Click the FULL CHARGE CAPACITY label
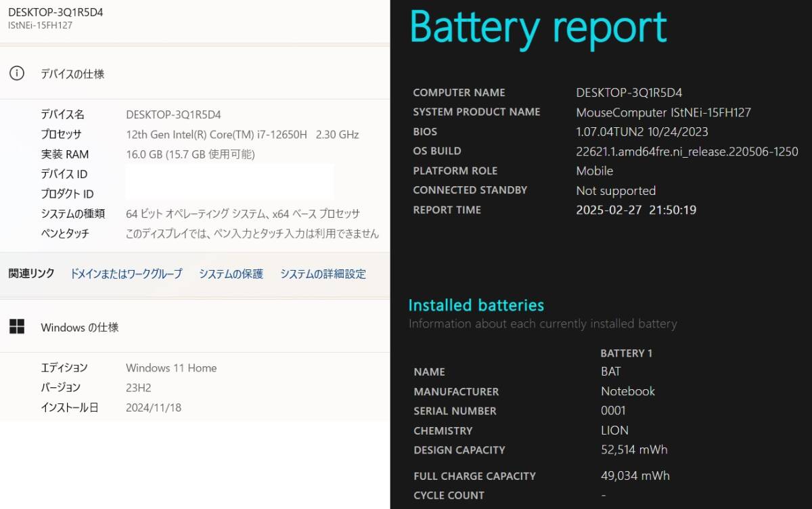The width and height of the screenshot is (812, 509). [x=475, y=477]
